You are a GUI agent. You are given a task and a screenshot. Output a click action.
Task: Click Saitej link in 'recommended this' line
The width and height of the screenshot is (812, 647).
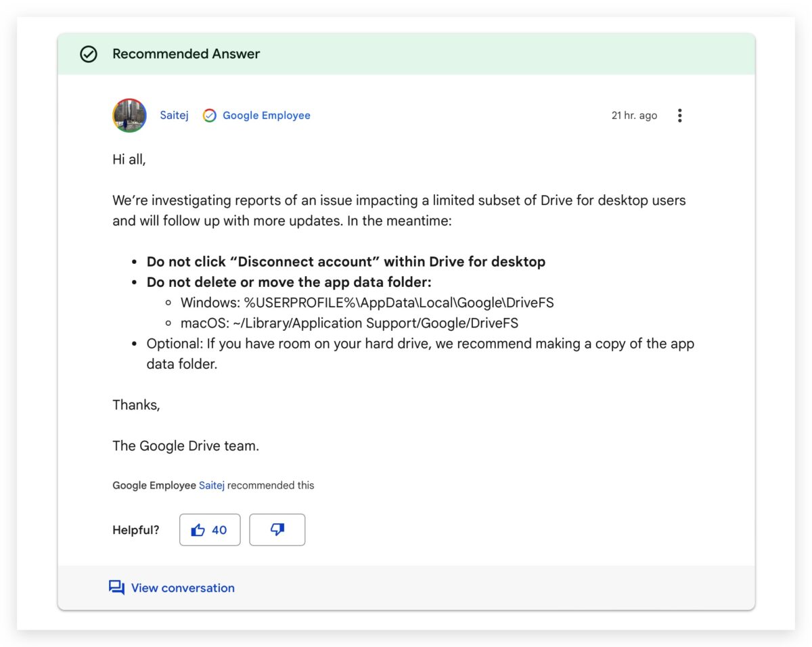pos(211,485)
